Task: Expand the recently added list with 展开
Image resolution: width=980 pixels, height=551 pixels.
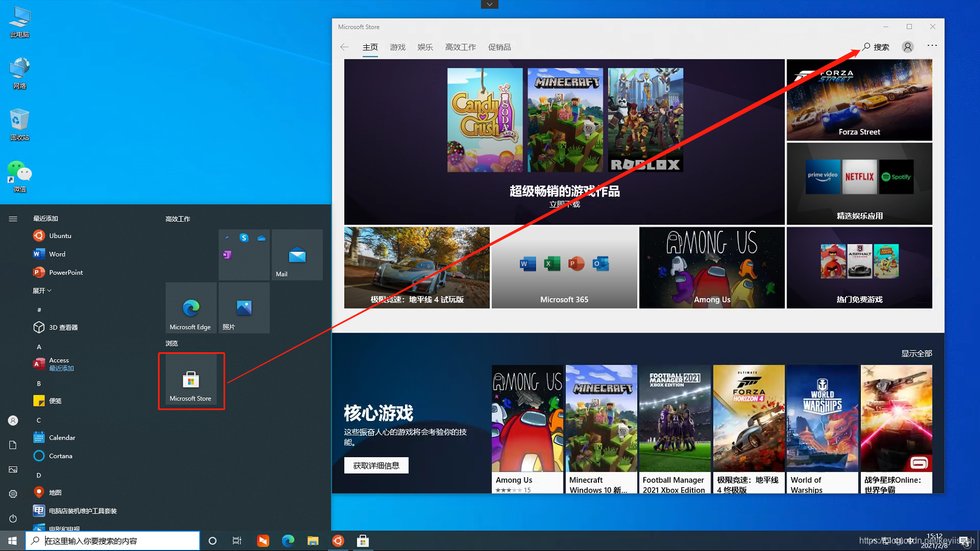Action: tap(42, 291)
